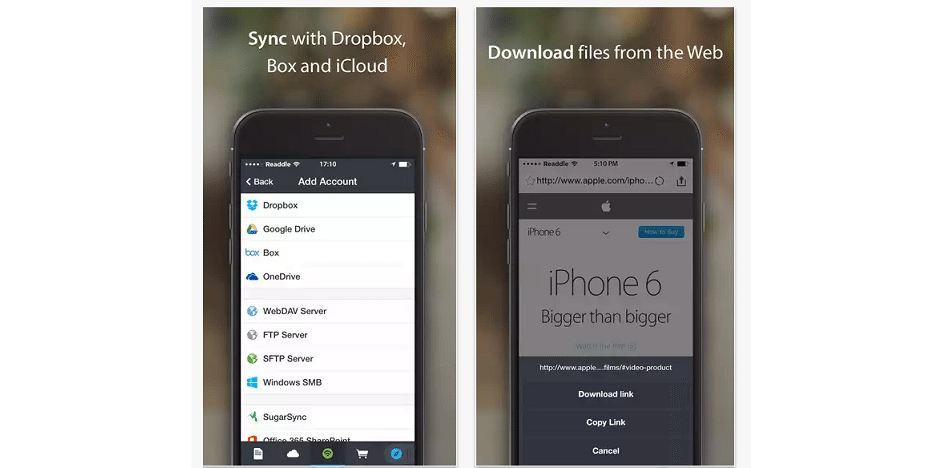Tap the apple.com URL address field
951x468 pixels.
[x=595, y=181]
